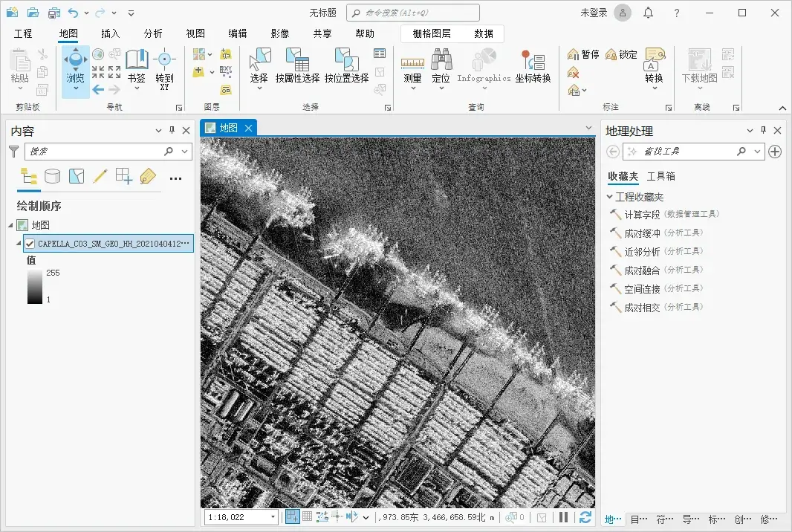
Task: Collapse the ribbon chevron
Action: coord(782,108)
